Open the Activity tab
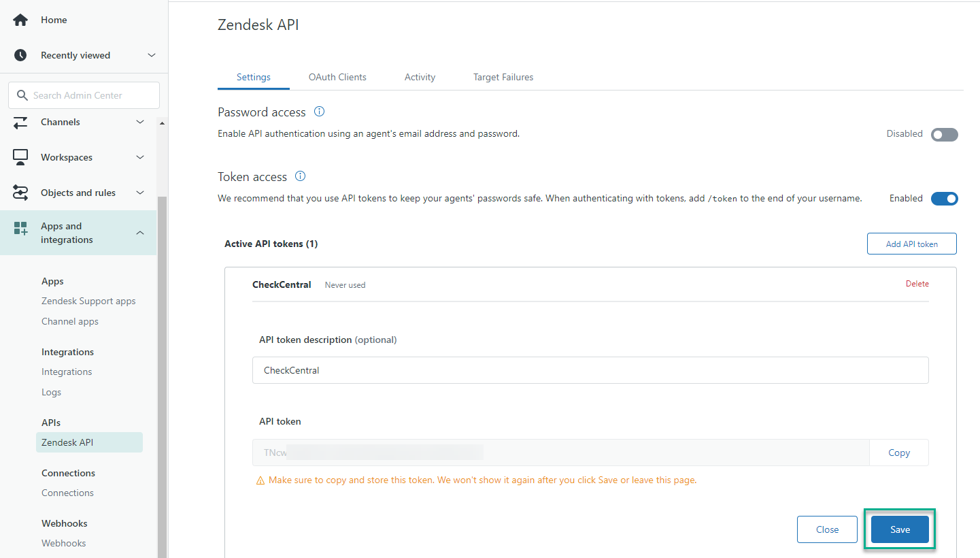This screenshot has height=558, width=980. [x=420, y=77]
